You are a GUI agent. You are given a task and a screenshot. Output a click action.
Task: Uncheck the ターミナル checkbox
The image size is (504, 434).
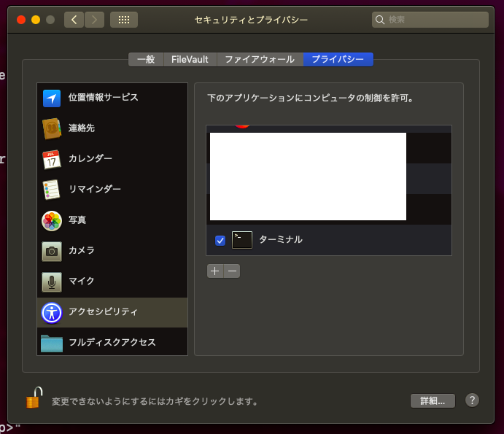point(220,240)
